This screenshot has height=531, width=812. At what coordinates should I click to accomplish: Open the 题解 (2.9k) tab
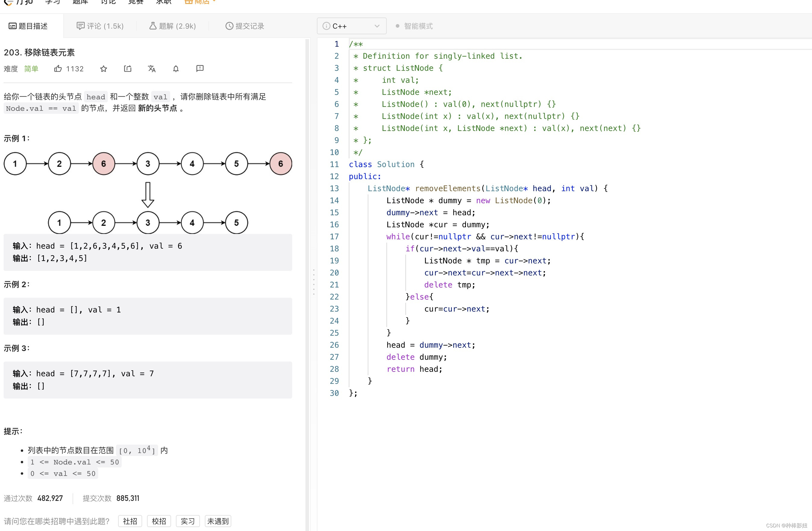pyautogui.click(x=173, y=26)
